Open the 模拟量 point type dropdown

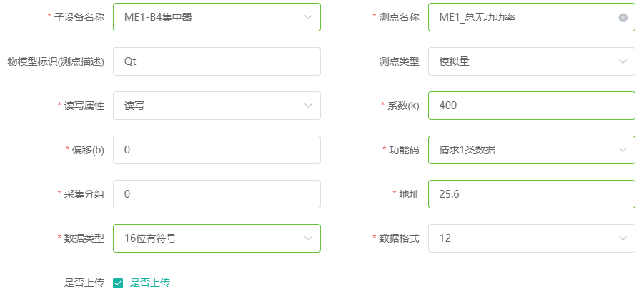pos(532,61)
